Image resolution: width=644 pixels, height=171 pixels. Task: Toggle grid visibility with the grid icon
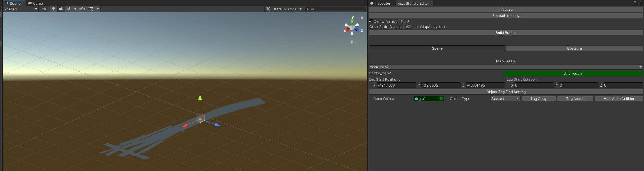click(x=91, y=9)
